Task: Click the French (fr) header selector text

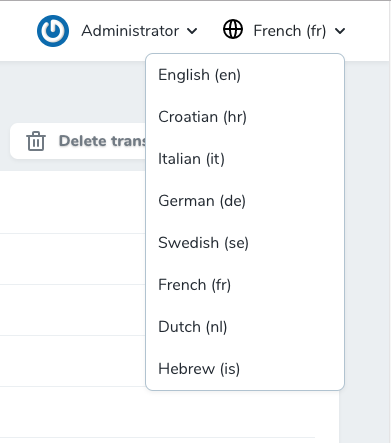Action: pos(290,31)
